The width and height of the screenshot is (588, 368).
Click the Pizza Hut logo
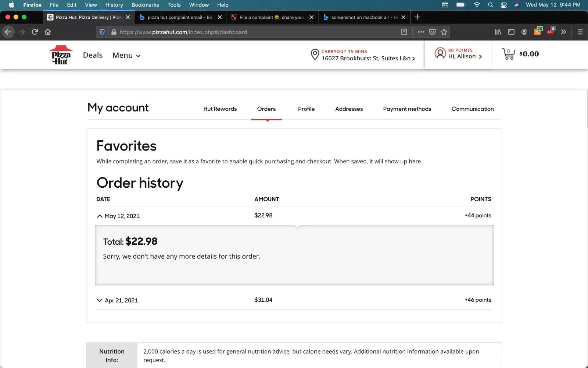61,55
